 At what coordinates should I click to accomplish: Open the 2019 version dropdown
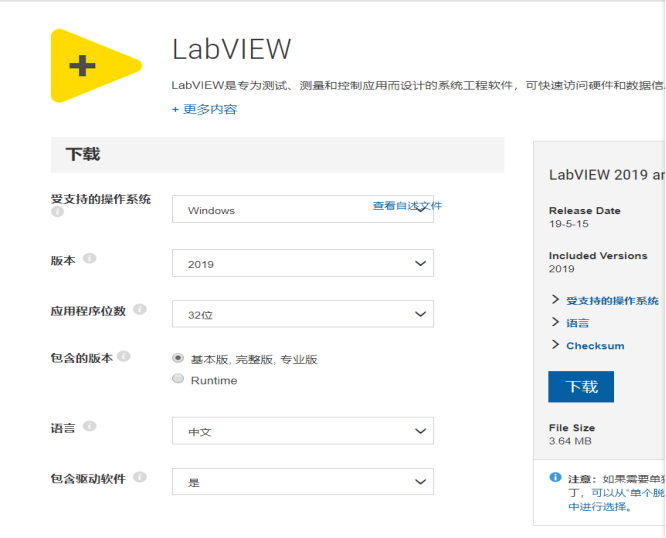pyautogui.click(x=303, y=263)
